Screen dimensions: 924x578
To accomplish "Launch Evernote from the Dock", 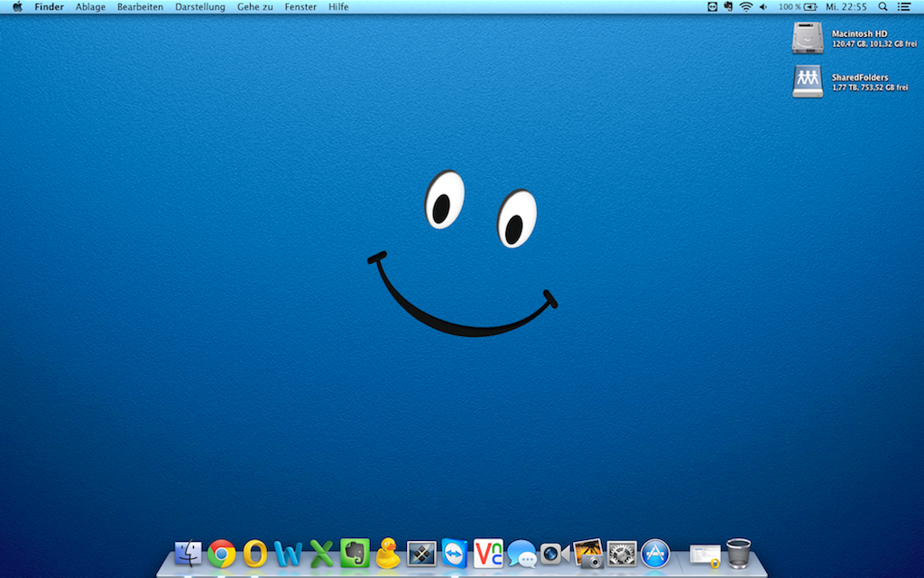I will point(355,553).
